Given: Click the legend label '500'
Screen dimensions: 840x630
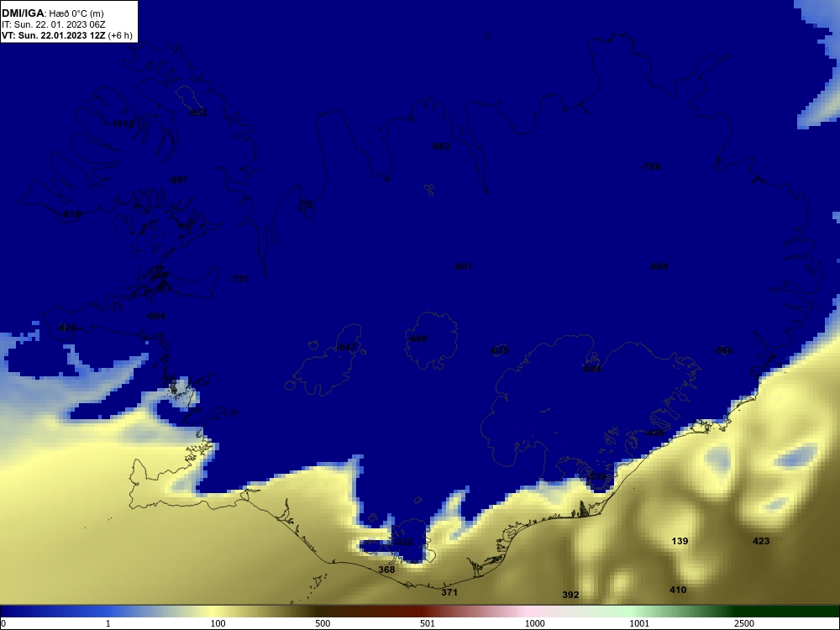Looking at the screenshot, I should 323,623.
